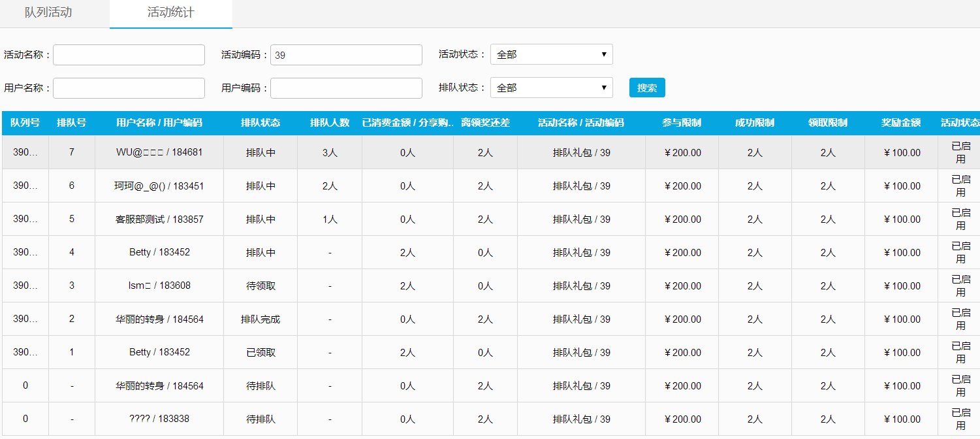Click the 队列号 column header
The width and height of the screenshot is (980, 439).
click(x=25, y=123)
